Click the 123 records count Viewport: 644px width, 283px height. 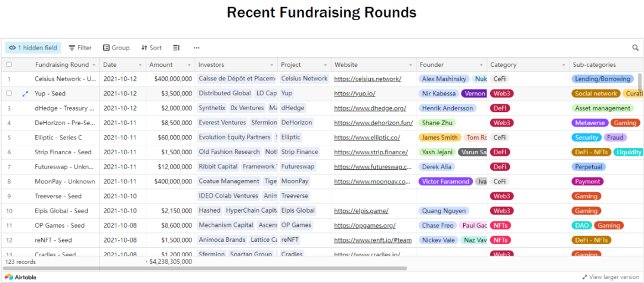pyautogui.click(x=20, y=262)
